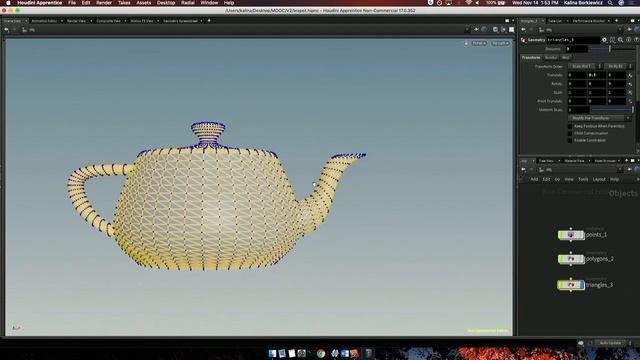The image size is (640, 360).
Task: Go back in scene view path history
Action: click(7, 30)
